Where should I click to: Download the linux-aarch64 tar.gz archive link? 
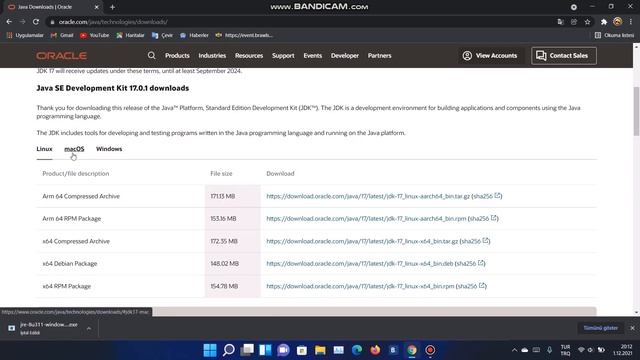point(368,196)
